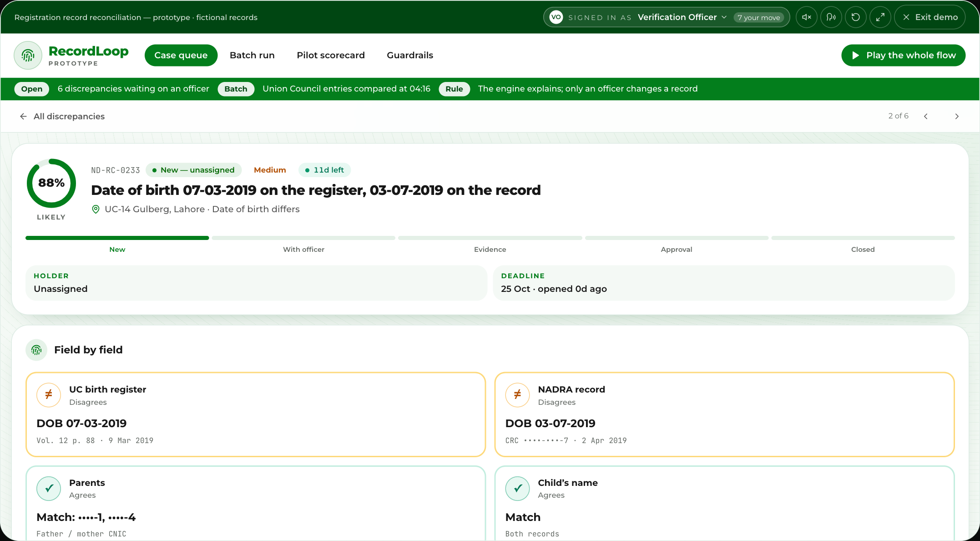This screenshot has height=541, width=980.
Task: Switch to Batch run tab
Action: [252, 55]
